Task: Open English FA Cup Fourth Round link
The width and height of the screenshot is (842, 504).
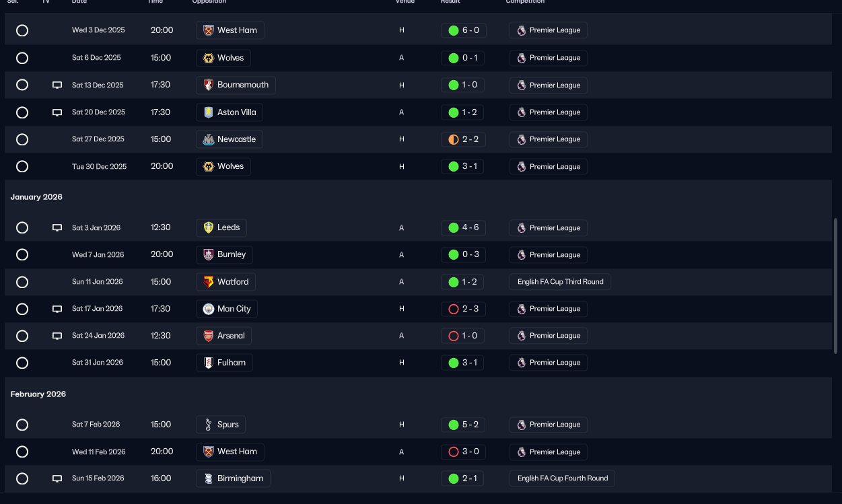Action: pos(562,478)
